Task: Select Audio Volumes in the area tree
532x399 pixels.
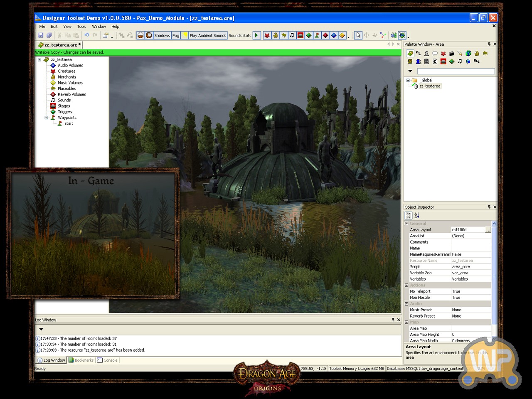Action: (x=70, y=65)
